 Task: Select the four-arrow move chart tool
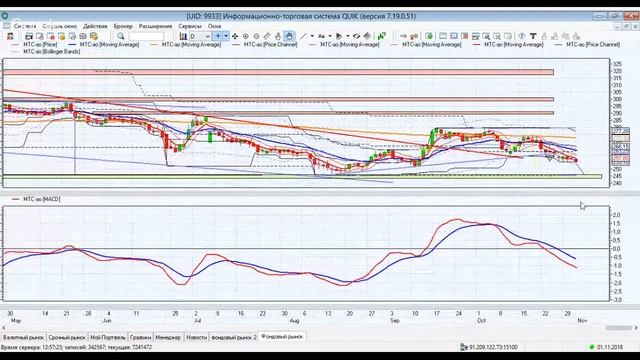pyautogui.click(x=235, y=36)
